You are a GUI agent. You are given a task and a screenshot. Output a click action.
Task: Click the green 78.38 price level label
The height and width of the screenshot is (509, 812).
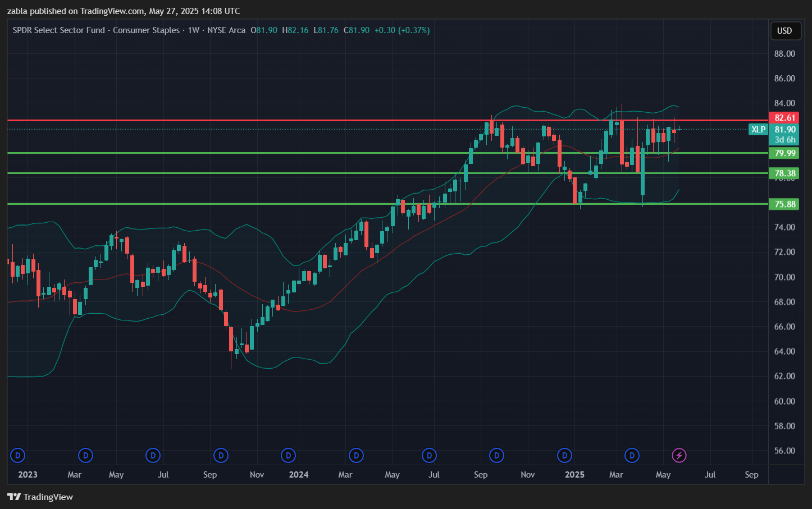click(784, 173)
